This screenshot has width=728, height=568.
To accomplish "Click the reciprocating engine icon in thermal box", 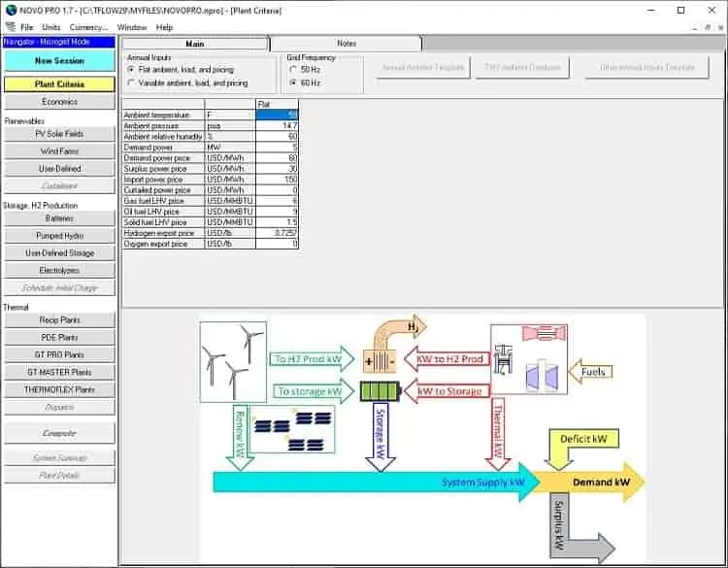I will [x=503, y=359].
